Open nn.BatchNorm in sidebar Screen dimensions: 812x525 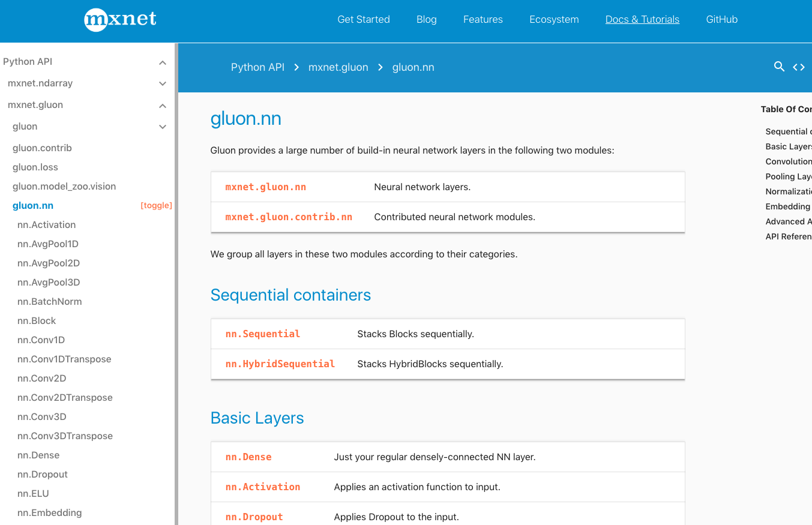point(50,301)
